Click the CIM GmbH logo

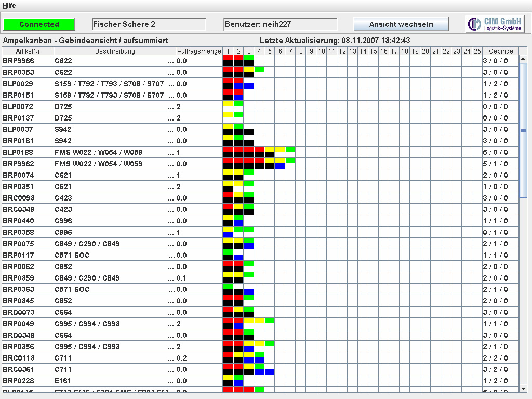click(495, 24)
